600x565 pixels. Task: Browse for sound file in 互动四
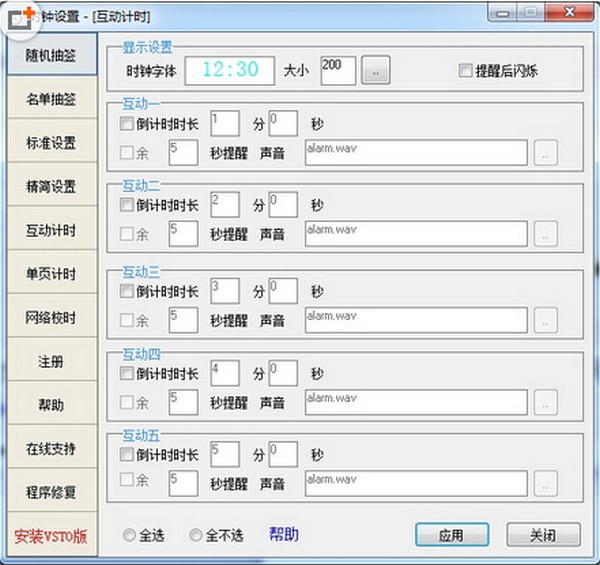point(546,402)
